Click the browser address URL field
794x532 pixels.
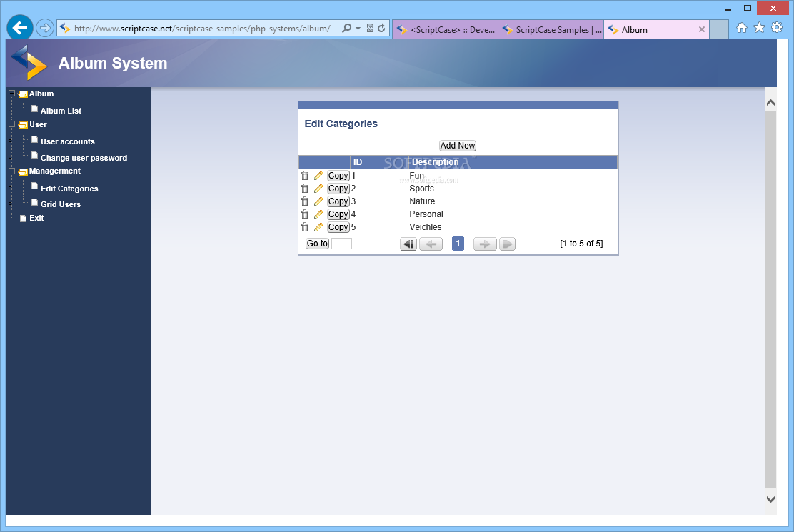tap(203, 29)
